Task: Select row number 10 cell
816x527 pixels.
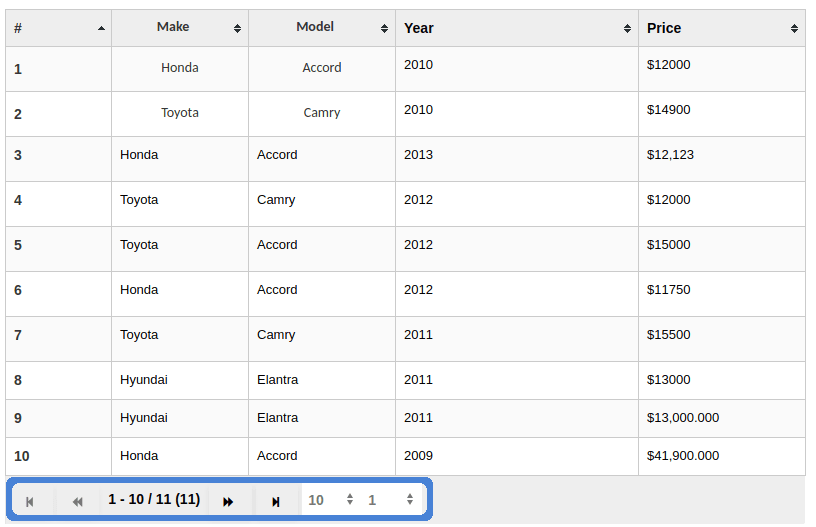Action: click(58, 456)
